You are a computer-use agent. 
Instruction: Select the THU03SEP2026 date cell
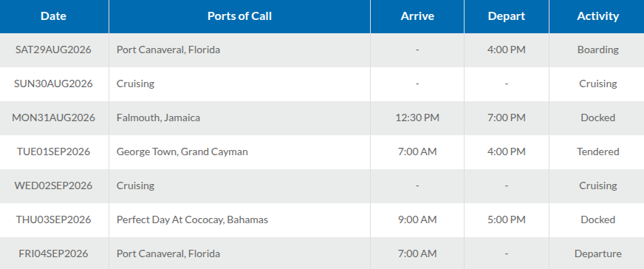point(53,220)
